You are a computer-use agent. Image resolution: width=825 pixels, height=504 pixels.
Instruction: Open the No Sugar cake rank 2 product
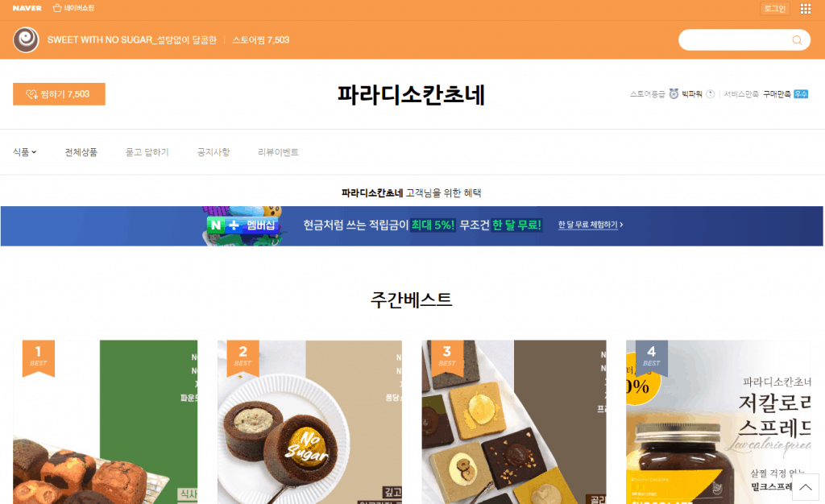pos(309,422)
